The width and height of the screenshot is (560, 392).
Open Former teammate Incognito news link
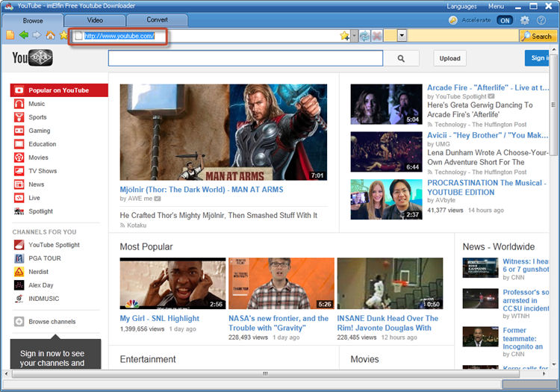coord(523,338)
